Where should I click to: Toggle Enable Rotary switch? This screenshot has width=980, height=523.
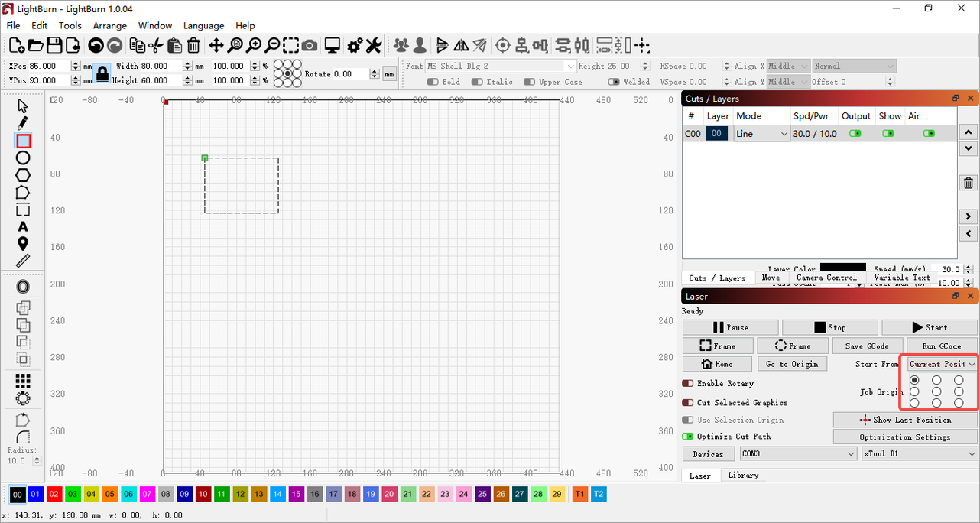click(x=687, y=383)
